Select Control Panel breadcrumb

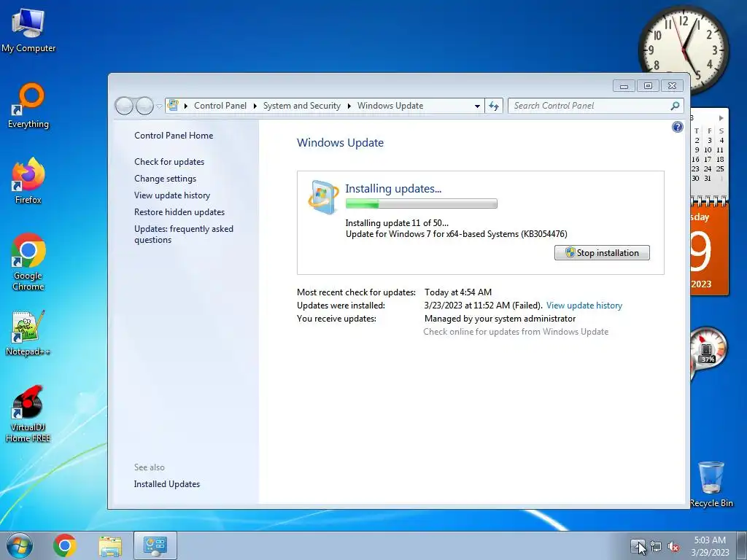220,106
